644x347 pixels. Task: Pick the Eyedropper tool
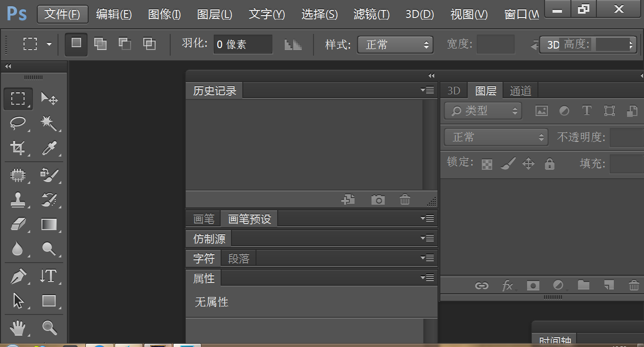tap(49, 149)
